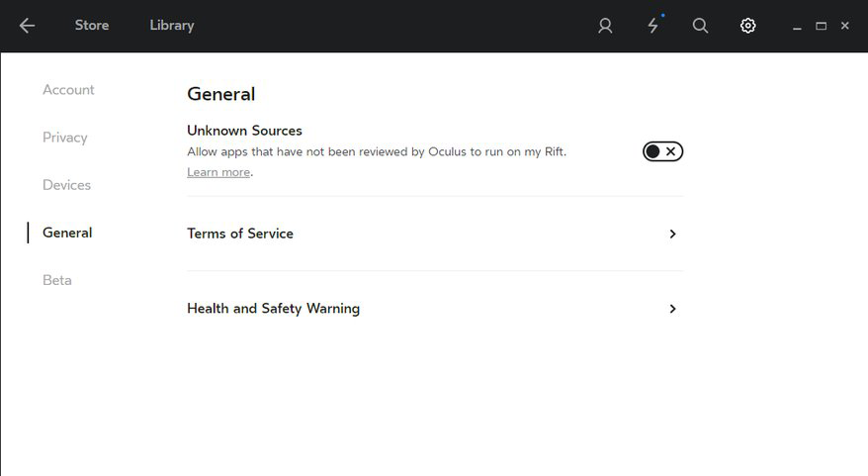Expand Health and Safety Warning chevron
Image resolution: width=868 pixels, height=476 pixels.
tap(672, 309)
